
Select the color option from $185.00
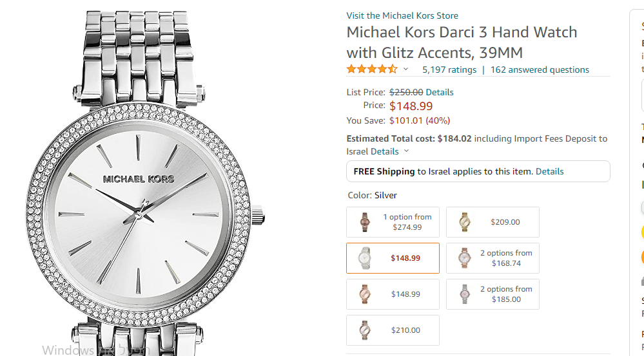pyautogui.click(x=493, y=294)
